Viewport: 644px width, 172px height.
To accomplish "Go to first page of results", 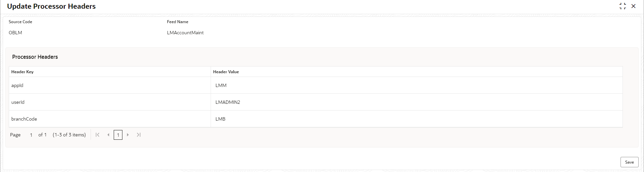I will pyautogui.click(x=97, y=135).
